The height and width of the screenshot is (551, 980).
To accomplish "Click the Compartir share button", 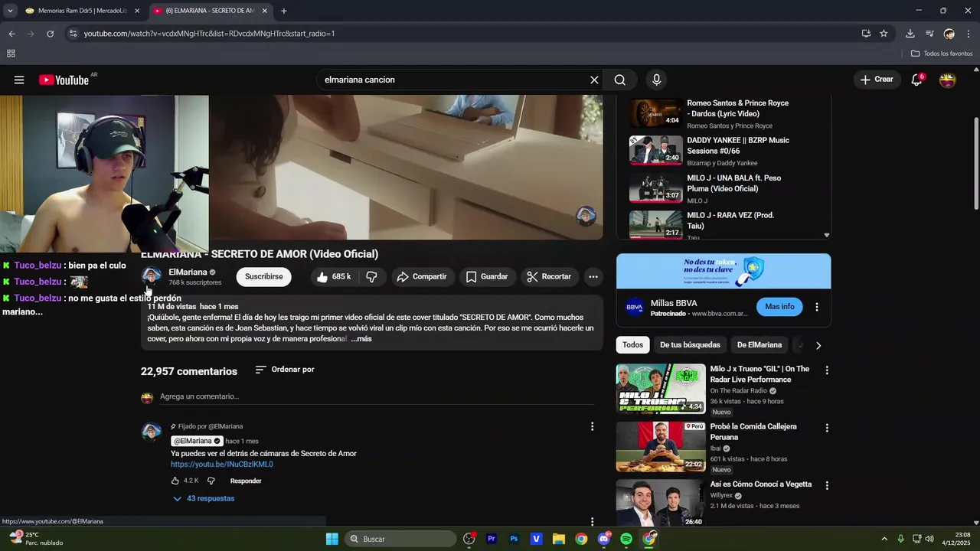I will pyautogui.click(x=422, y=276).
